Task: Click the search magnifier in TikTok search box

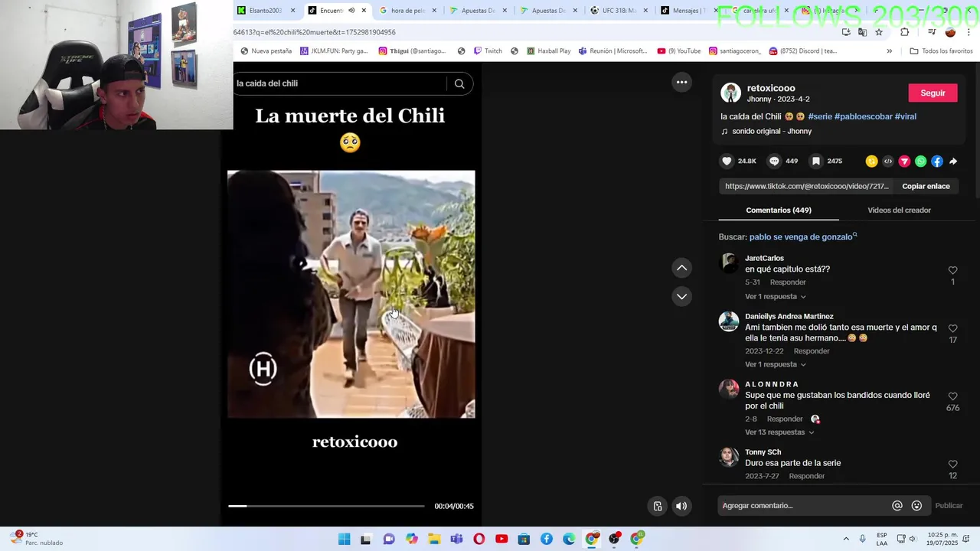Action: click(459, 83)
